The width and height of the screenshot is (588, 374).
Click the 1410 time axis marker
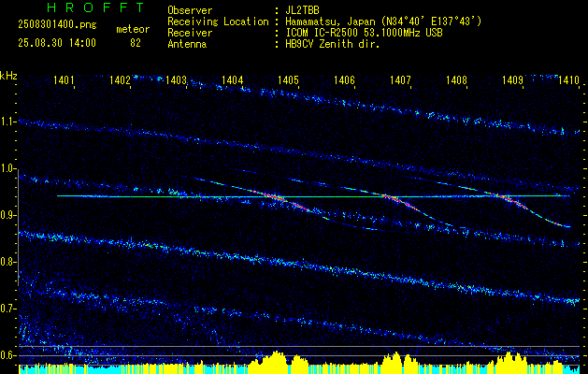pyautogui.click(x=568, y=79)
